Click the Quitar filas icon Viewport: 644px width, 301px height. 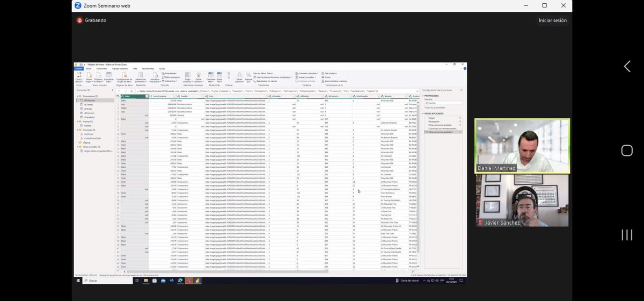(219, 75)
